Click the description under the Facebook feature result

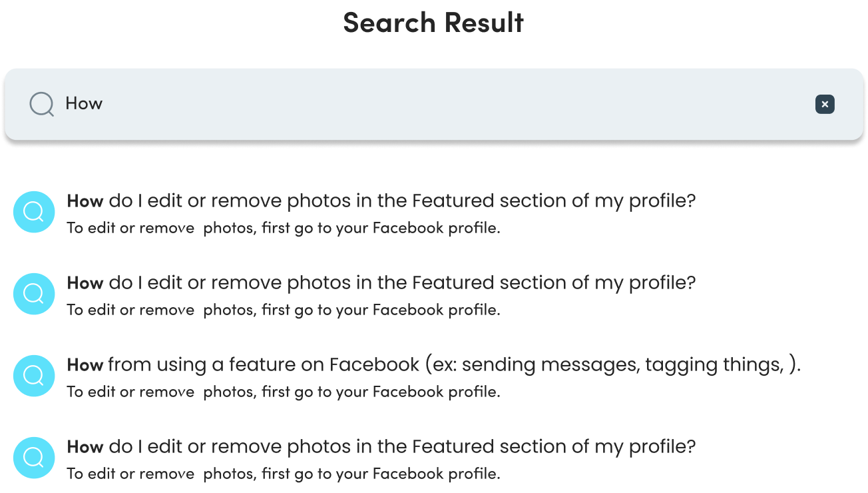(x=284, y=392)
